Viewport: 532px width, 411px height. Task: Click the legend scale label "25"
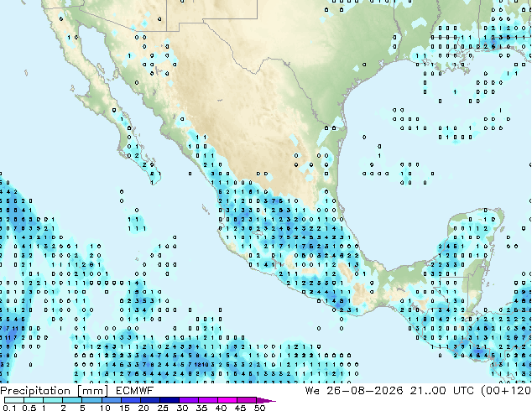pos(163,408)
